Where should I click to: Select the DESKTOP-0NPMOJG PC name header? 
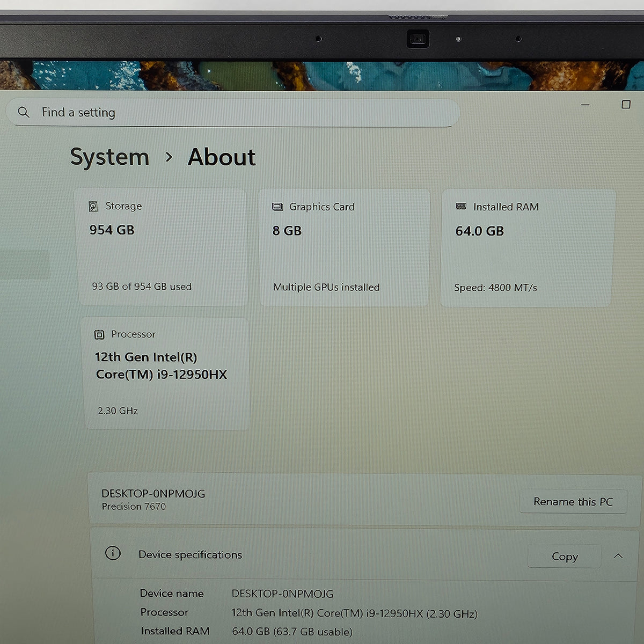(x=153, y=494)
